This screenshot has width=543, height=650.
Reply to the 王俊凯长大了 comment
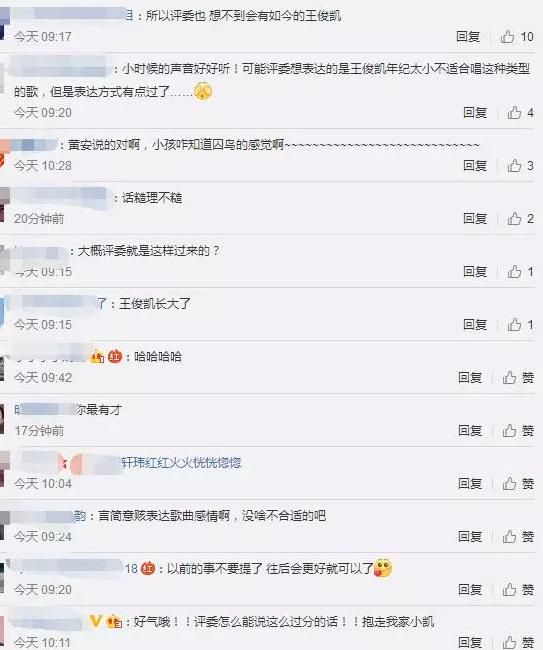click(x=475, y=325)
